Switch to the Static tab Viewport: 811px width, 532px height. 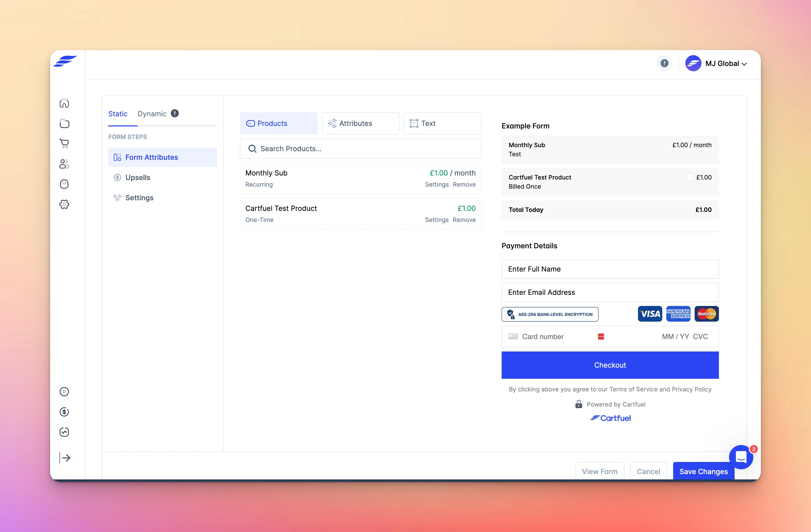click(x=118, y=114)
